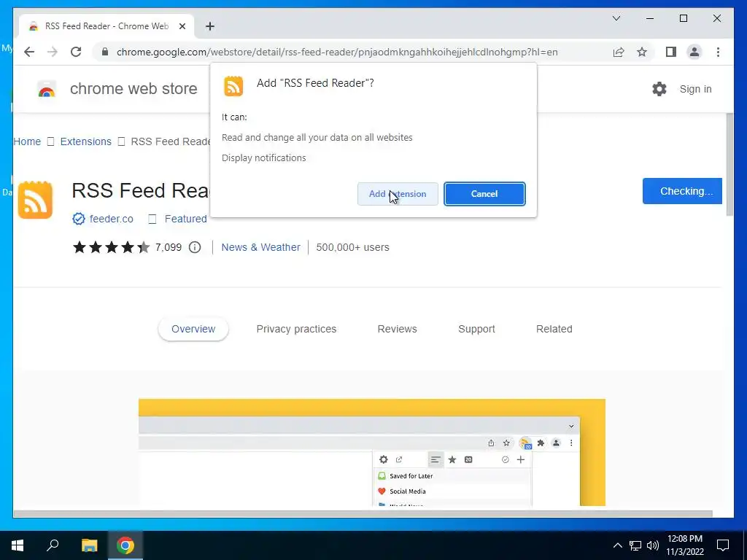Select the Overview tab

coord(193,329)
